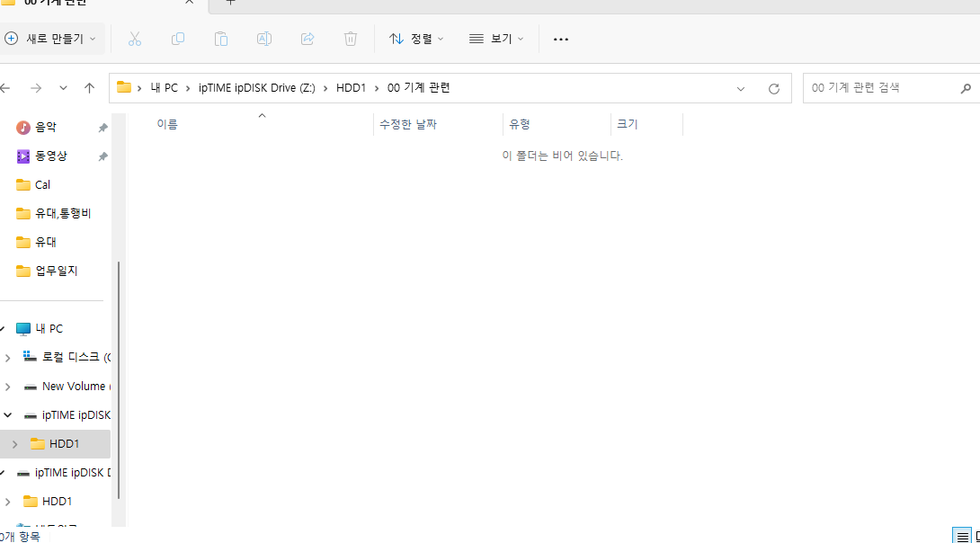Image resolution: width=980 pixels, height=543 pixels.
Task: Open the three-dots more options menu
Action: click(x=561, y=39)
